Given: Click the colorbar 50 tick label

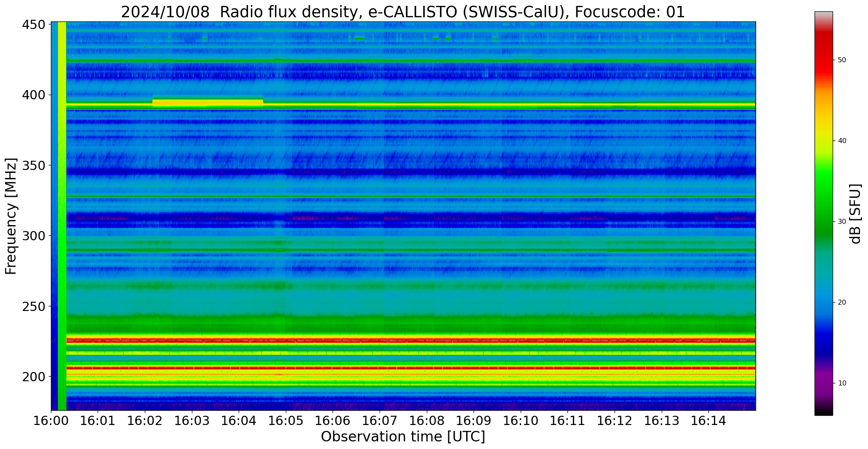Looking at the screenshot, I should click(842, 60).
